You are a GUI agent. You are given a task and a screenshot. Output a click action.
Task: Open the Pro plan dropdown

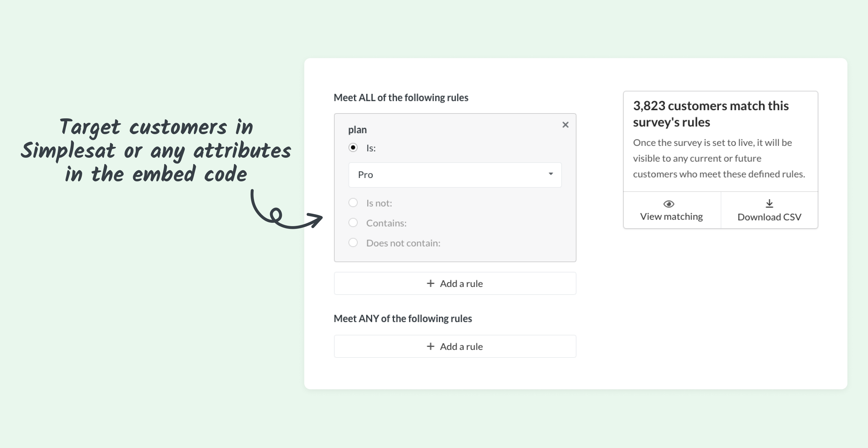click(x=455, y=175)
